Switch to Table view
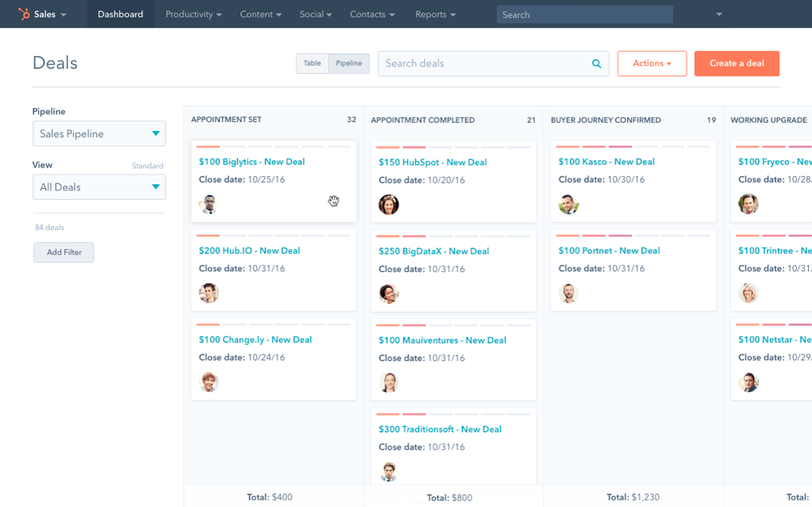812x507 pixels. (x=312, y=63)
